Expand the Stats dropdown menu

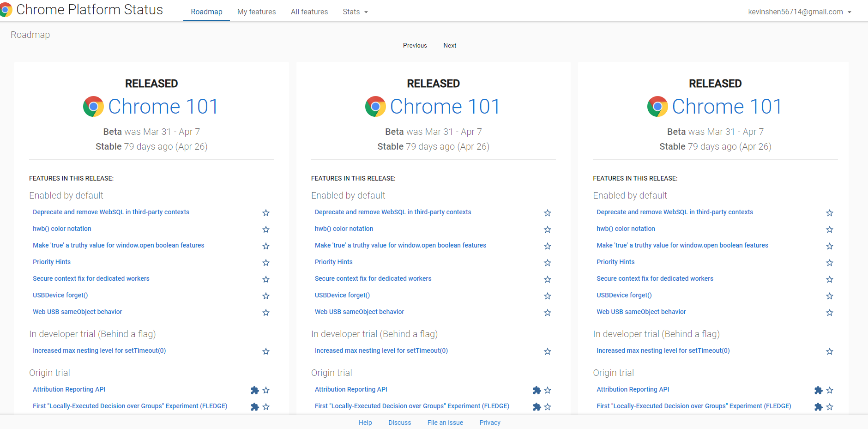[355, 12]
